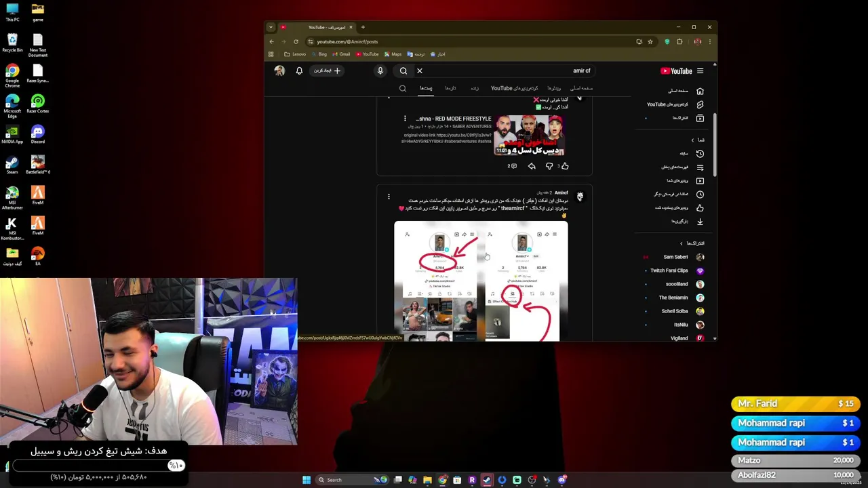Open the RED MODE FREESTYLE video thumbnail
The width and height of the screenshot is (868, 488).
pos(529,135)
